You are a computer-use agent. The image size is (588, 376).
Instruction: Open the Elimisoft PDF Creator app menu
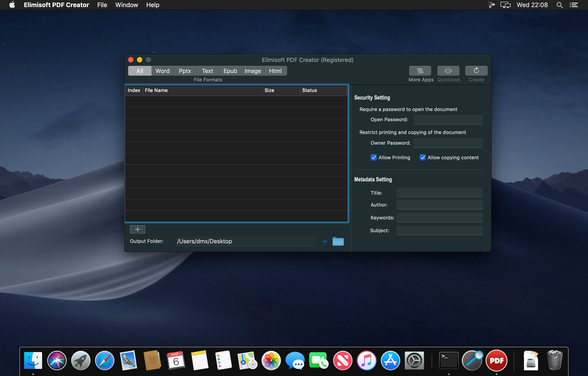click(56, 5)
